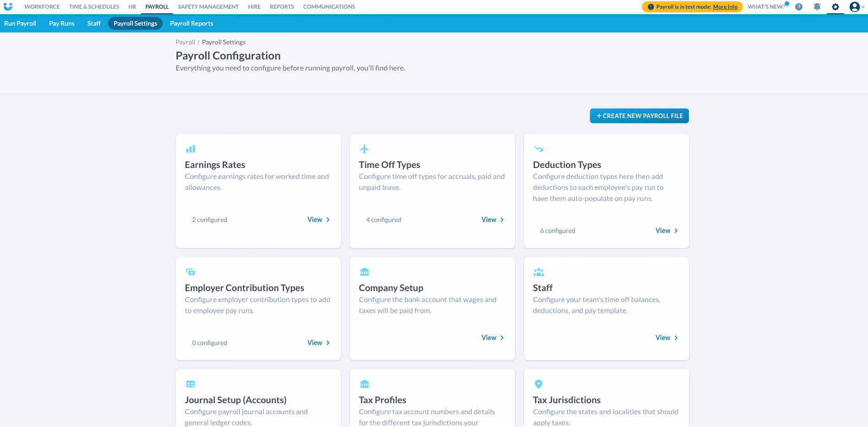868x427 pixels.
Task: Open the user account avatar menu
Action: (x=855, y=7)
